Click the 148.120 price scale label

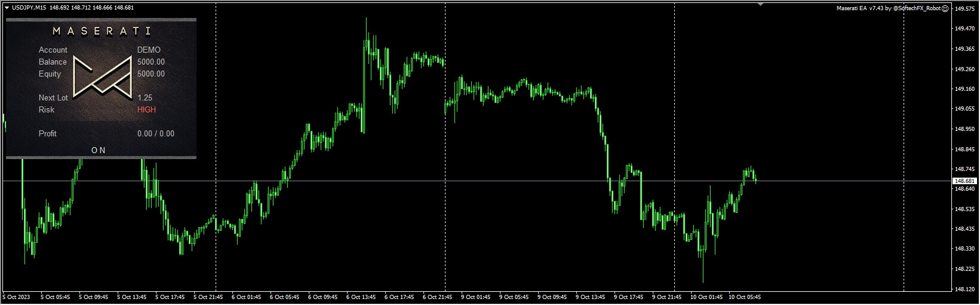964,289
